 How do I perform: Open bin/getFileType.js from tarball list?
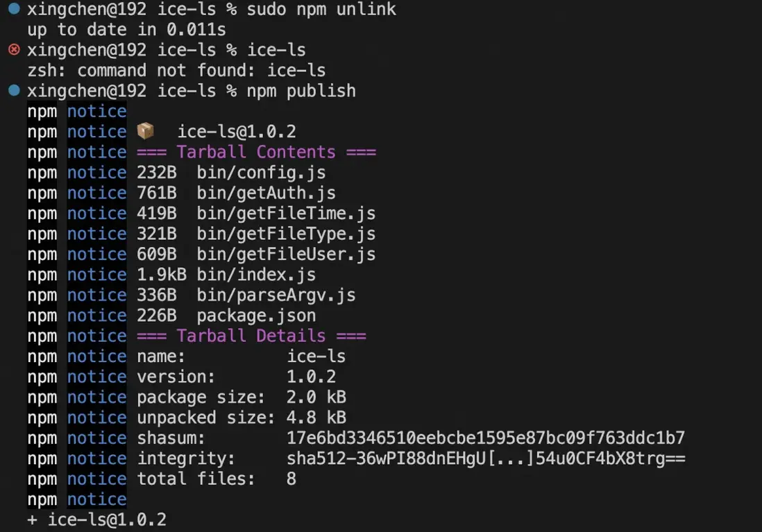point(286,234)
